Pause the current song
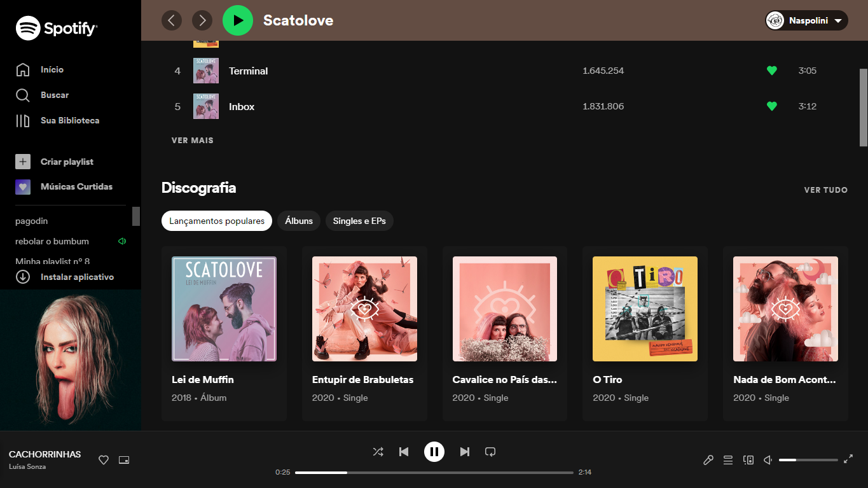This screenshot has height=488, width=868. click(434, 452)
